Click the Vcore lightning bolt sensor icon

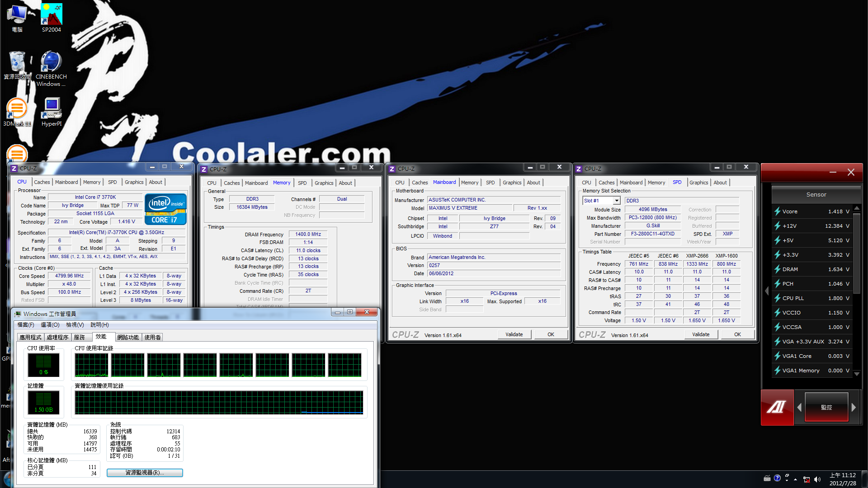click(778, 211)
